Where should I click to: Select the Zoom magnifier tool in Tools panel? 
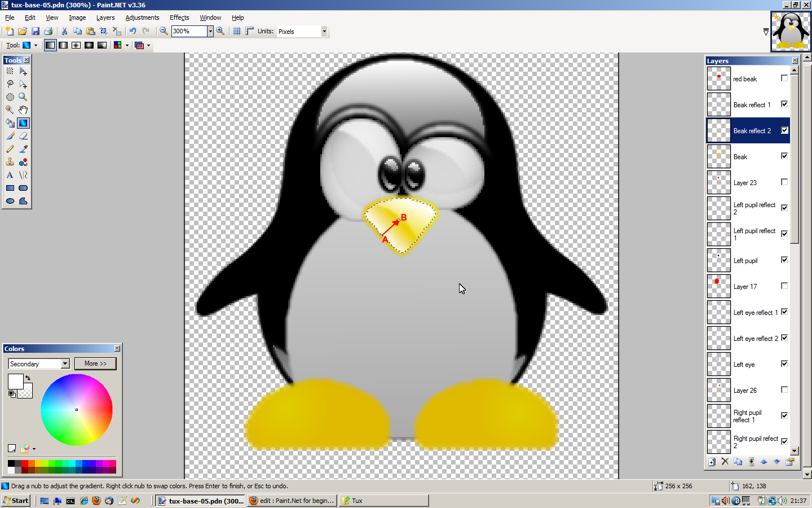coord(23,97)
